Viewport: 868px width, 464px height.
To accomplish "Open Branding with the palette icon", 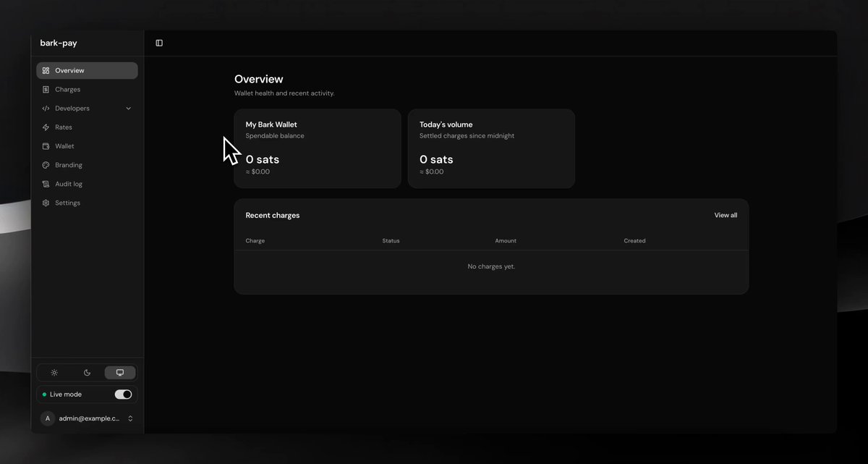I will coord(87,165).
